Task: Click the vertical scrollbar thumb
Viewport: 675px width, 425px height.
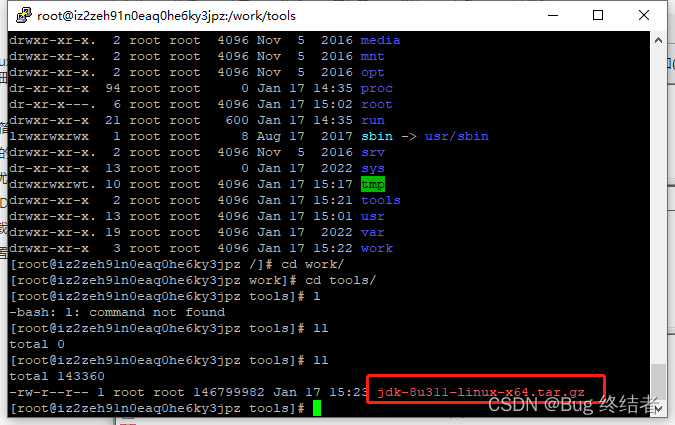Action: point(658,382)
